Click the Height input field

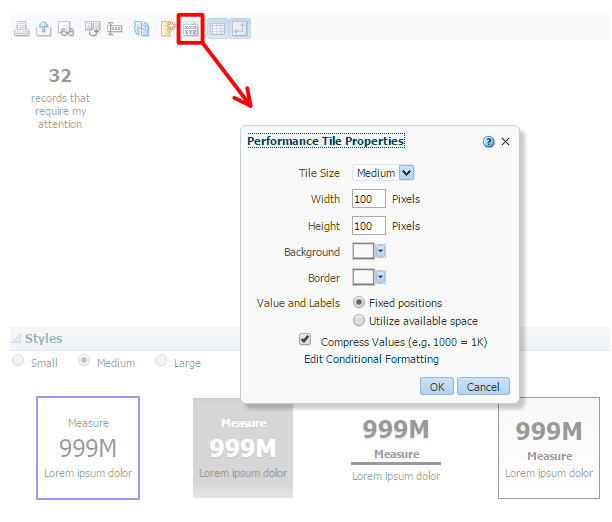(x=369, y=226)
